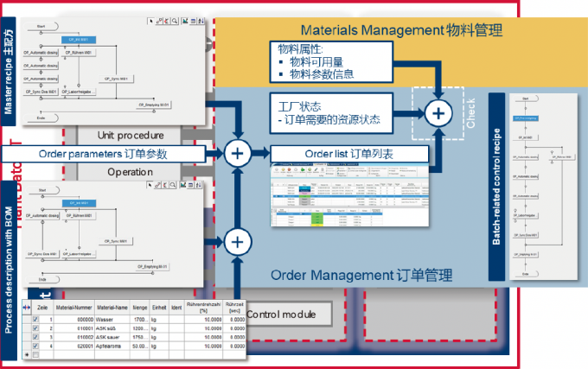The height and width of the screenshot is (369, 588).
Task: Select the blue highlighted step in Process description
Action: 80,203
